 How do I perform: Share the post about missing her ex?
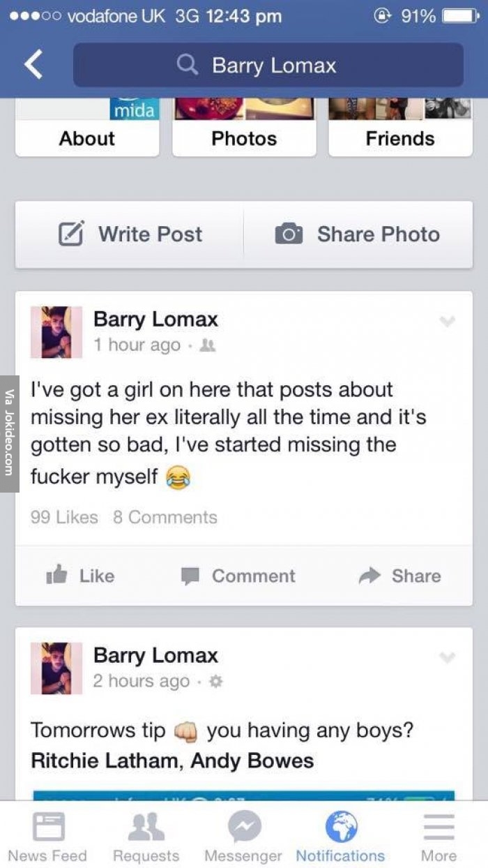[400, 576]
